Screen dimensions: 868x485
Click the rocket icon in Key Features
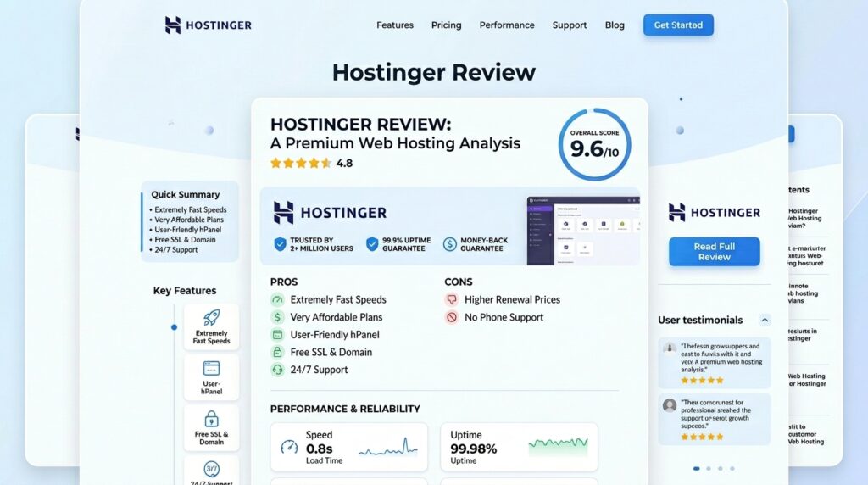[211, 318]
